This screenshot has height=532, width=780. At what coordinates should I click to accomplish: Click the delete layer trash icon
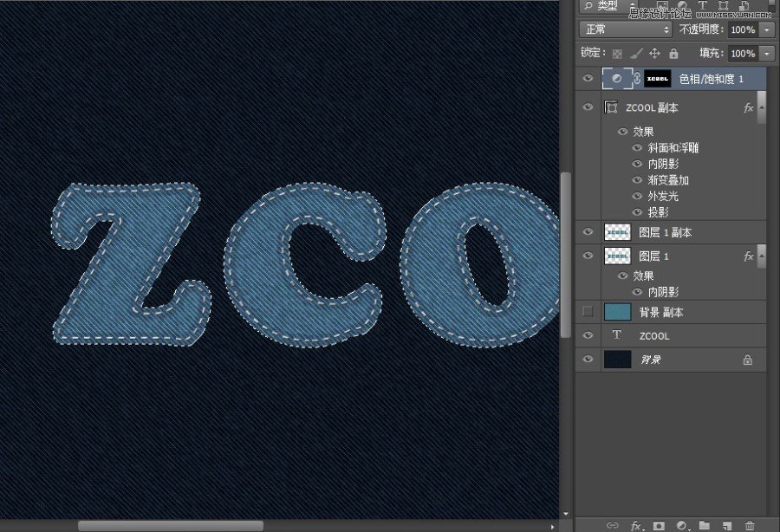point(750,526)
